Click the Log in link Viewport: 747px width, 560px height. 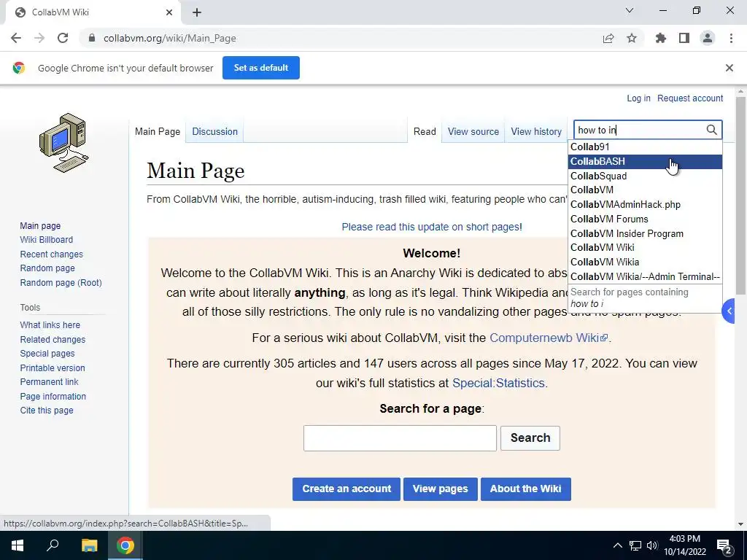click(x=638, y=98)
